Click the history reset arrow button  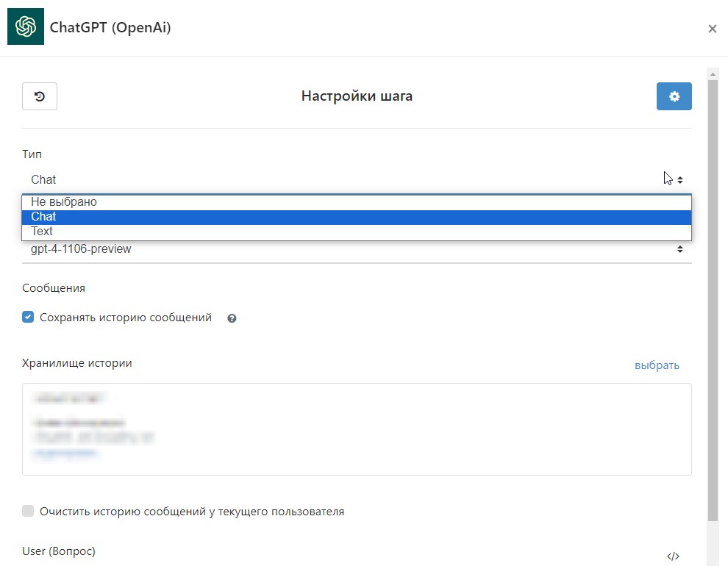pyautogui.click(x=40, y=96)
